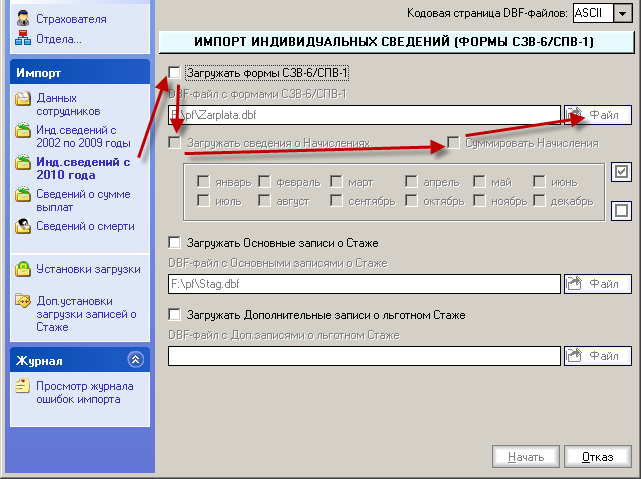Check the апрель month box

coord(411,181)
